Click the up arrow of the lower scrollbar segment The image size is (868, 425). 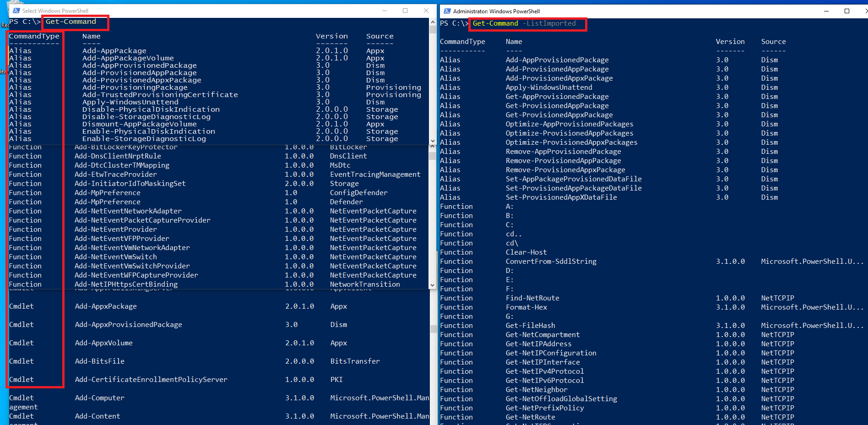(x=432, y=146)
